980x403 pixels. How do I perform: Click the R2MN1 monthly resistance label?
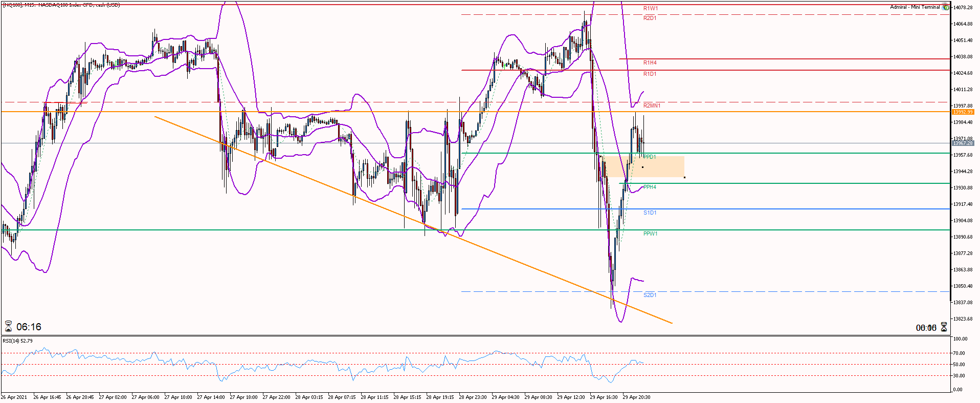[x=652, y=105]
